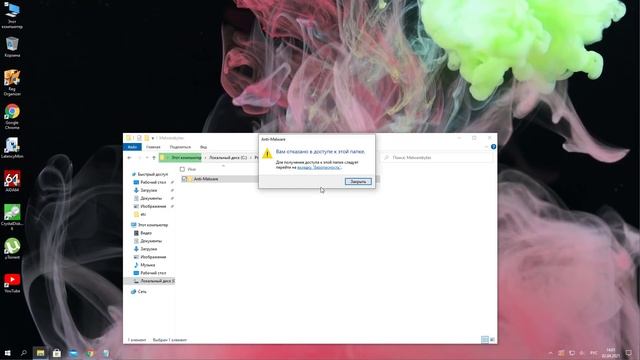640x360 pixels.
Task: Switch to details view in status bar
Action: (x=484, y=340)
